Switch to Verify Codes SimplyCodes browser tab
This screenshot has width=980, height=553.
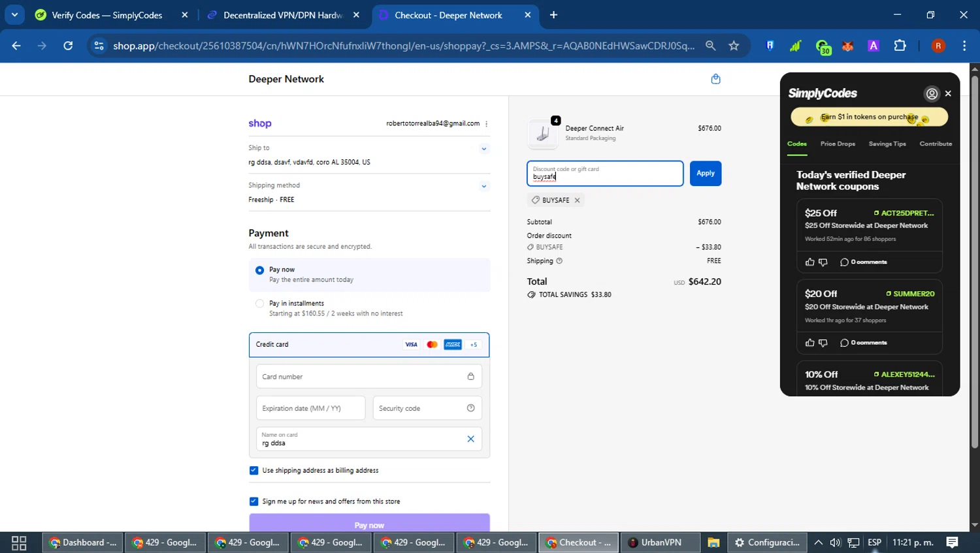click(x=108, y=15)
